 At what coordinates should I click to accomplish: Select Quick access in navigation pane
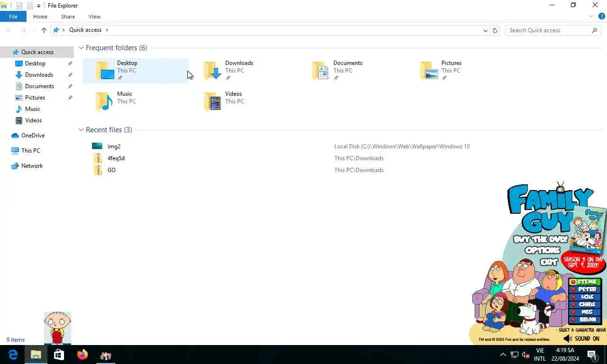(37, 52)
